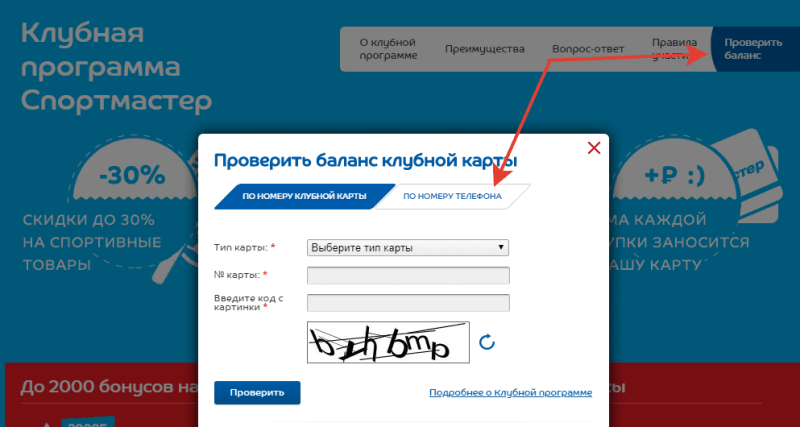800x427 pixels.
Task: Go to the 'Преимущества' section
Action: tap(485, 49)
